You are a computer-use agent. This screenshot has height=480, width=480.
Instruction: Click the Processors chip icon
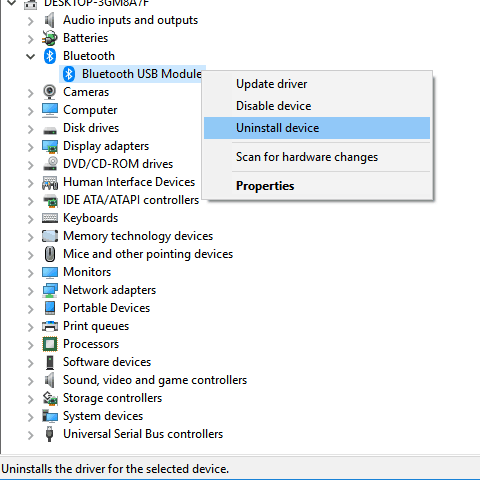[x=50, y=344]
